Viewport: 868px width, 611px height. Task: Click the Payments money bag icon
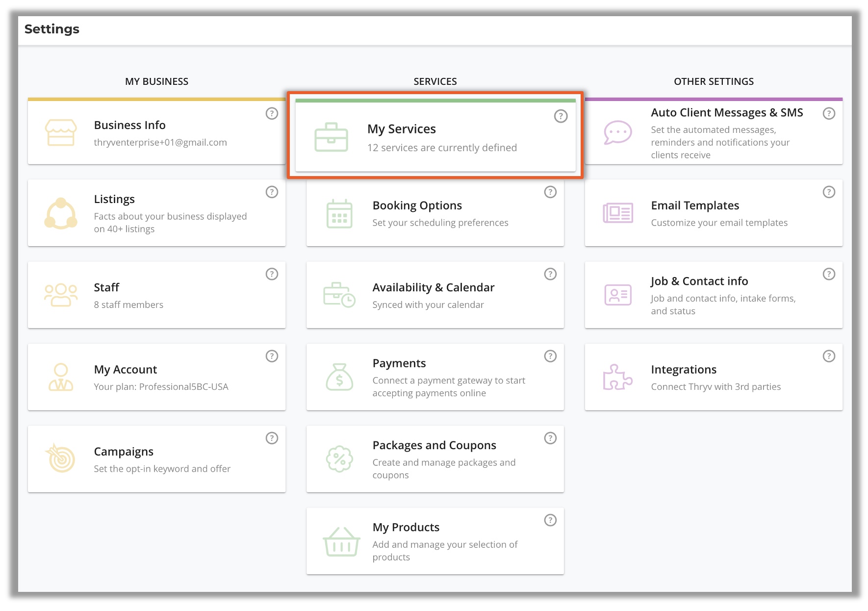point(339,377)
